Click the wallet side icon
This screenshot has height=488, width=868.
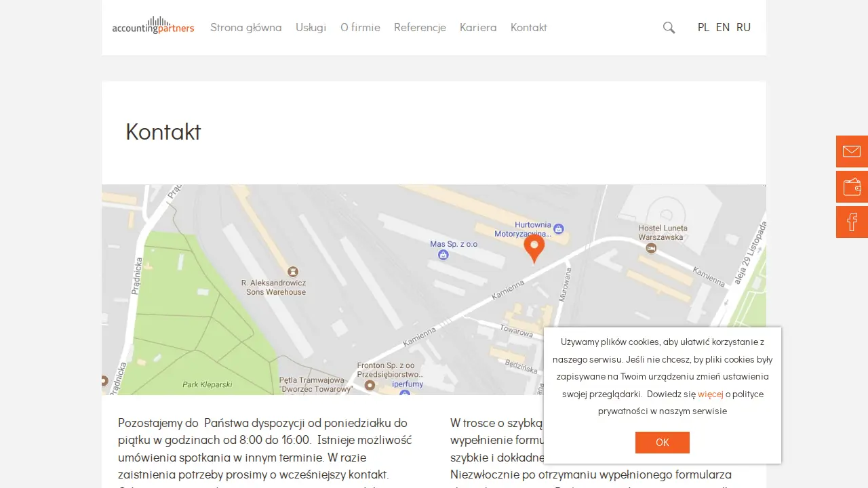pyautogui.click(x=852, y=186)
